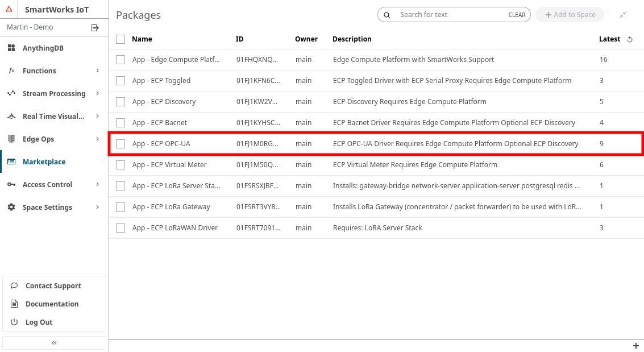Click the ID column header

coord(239,39)
